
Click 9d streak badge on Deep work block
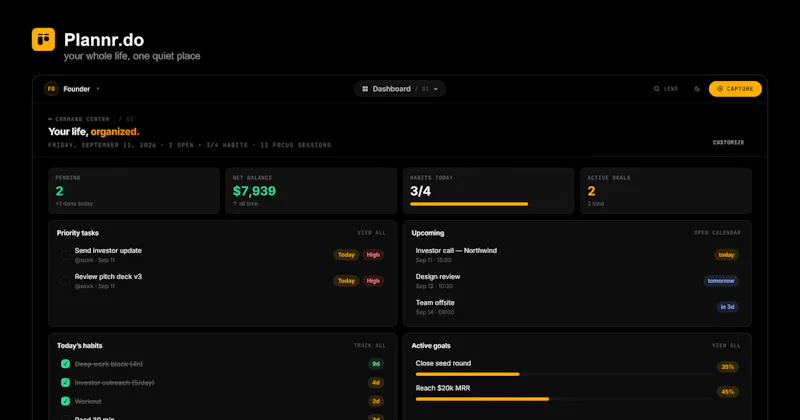[376, 364]
